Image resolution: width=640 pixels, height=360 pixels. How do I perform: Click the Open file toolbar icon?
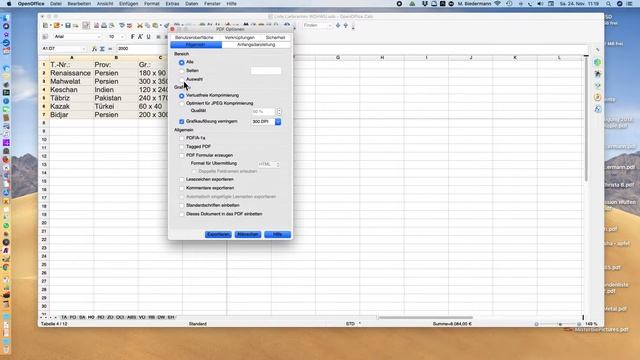click(56, 25)
